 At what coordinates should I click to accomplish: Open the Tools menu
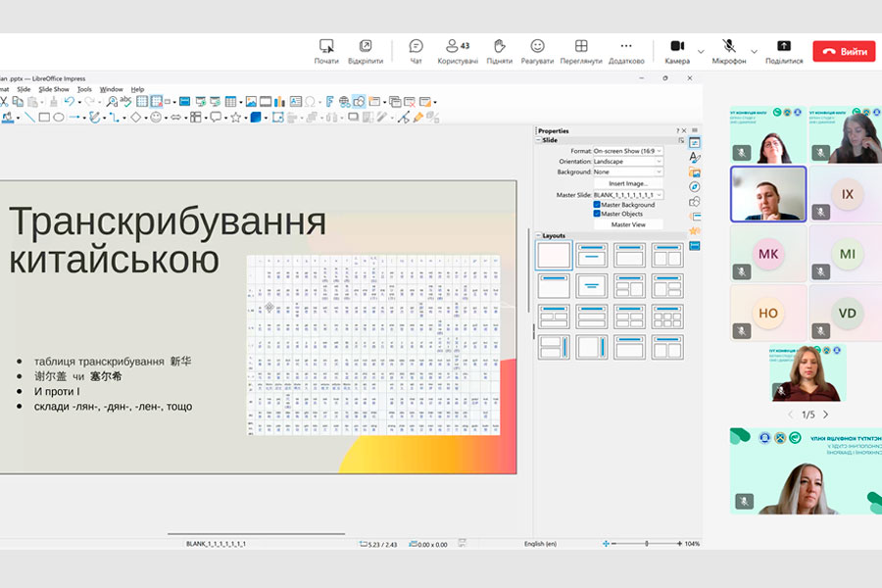(x=84, y=89)
